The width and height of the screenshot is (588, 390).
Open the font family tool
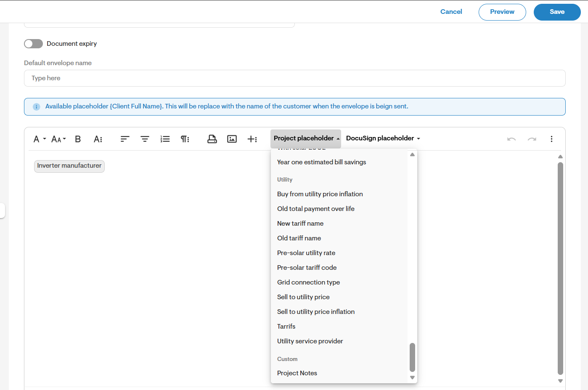coord(40,139)
